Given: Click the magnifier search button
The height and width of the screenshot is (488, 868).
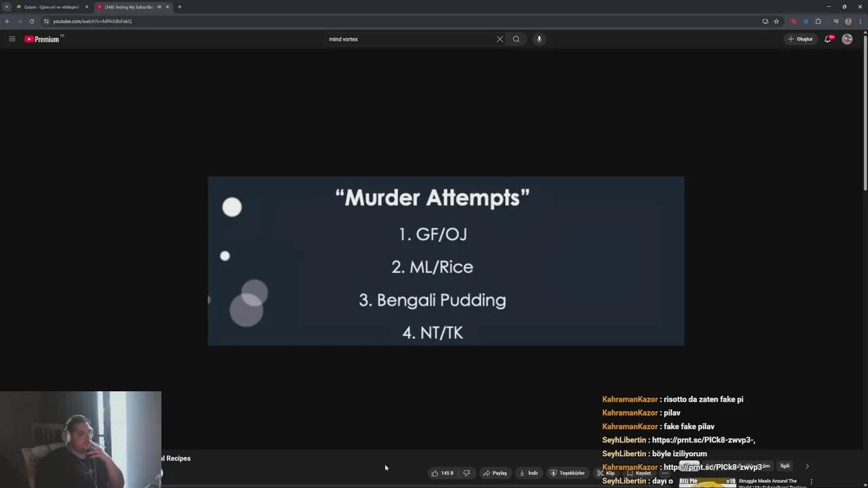Looking at the screenshot, I should pos(516,39).
